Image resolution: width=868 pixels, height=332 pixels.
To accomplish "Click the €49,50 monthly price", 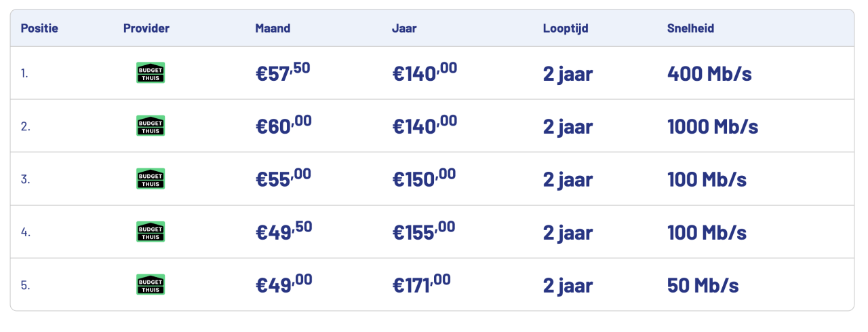I will [283, 231].
